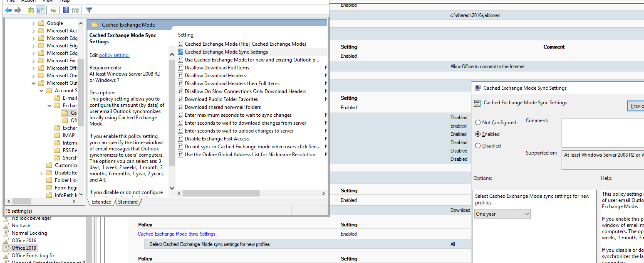The image size is (644, 263).
Task: Select the Not Configured radio button
Action: click(x=478, y=123)
